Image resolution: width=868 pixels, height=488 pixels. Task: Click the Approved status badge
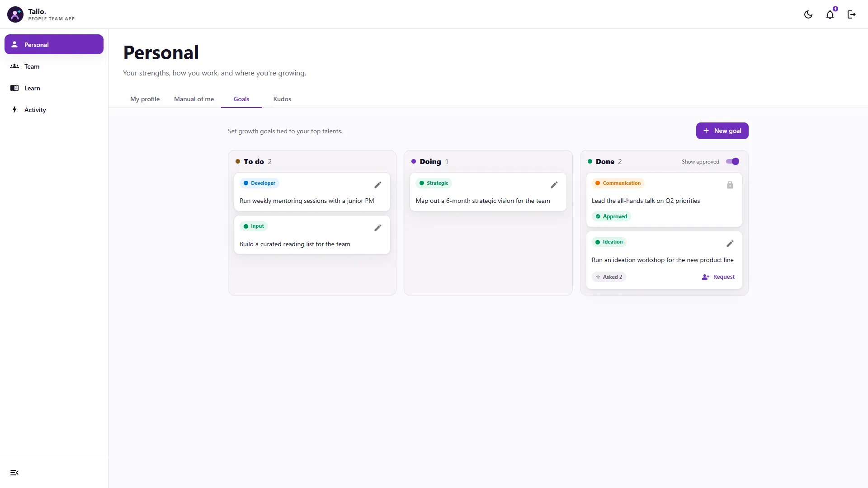(611, 216)
